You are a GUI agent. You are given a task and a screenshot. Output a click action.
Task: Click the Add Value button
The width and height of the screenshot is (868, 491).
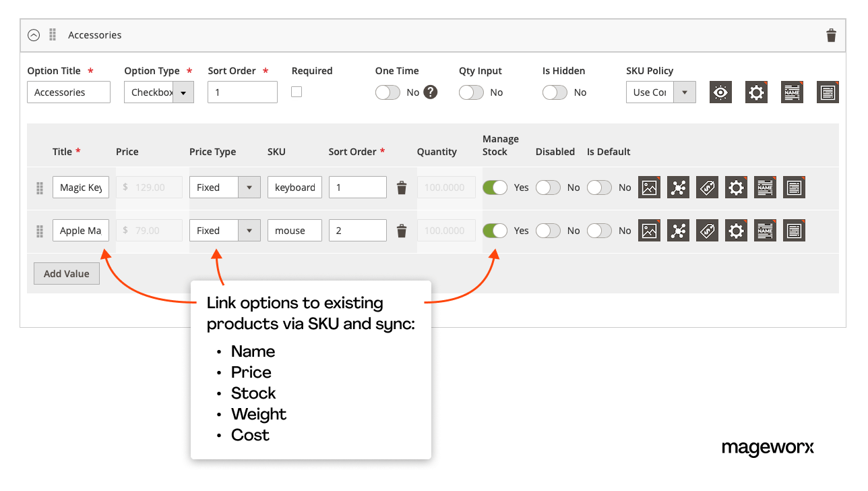67,274
